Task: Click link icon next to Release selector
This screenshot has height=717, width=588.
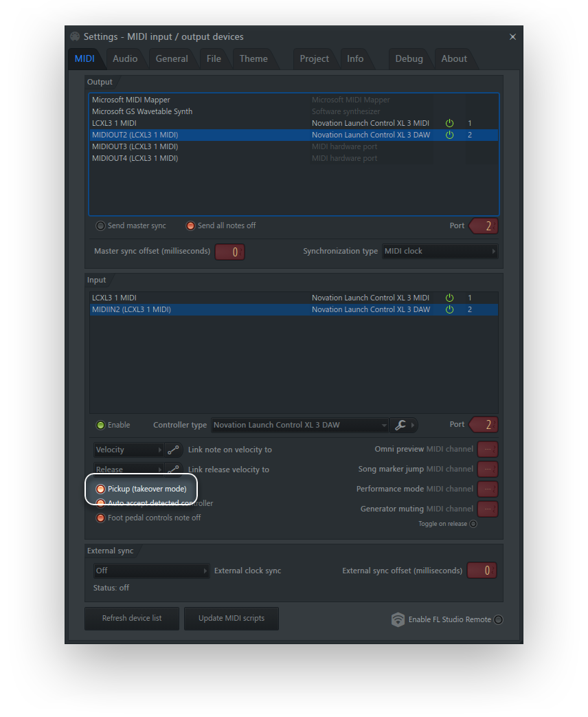Action: (173, 469)
